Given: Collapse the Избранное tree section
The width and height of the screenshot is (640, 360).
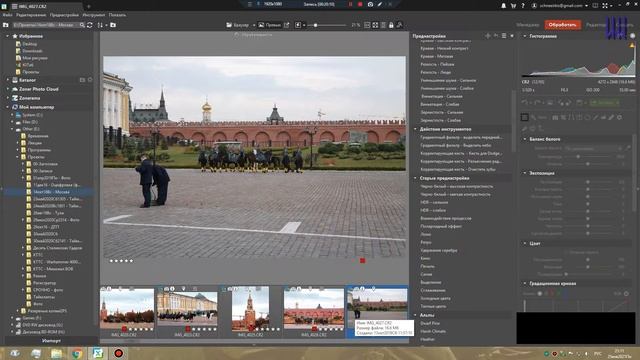Looking at the screenshot, I should coord(7,36).
